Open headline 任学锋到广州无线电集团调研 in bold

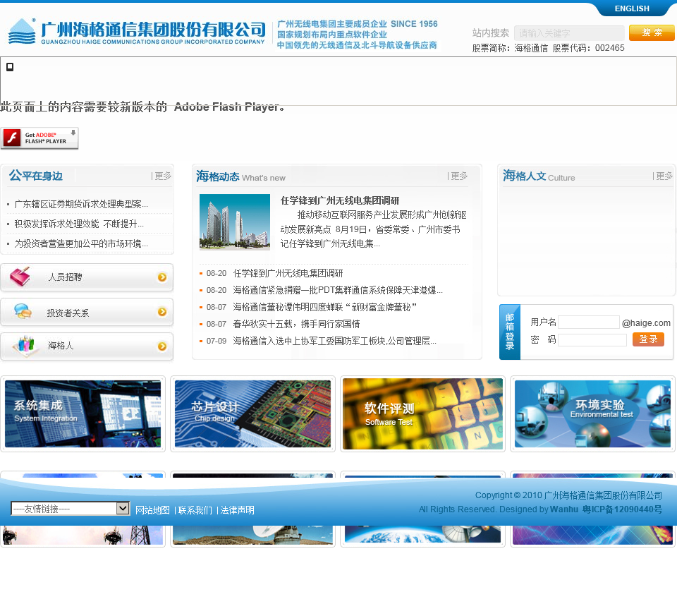[340, 200]
